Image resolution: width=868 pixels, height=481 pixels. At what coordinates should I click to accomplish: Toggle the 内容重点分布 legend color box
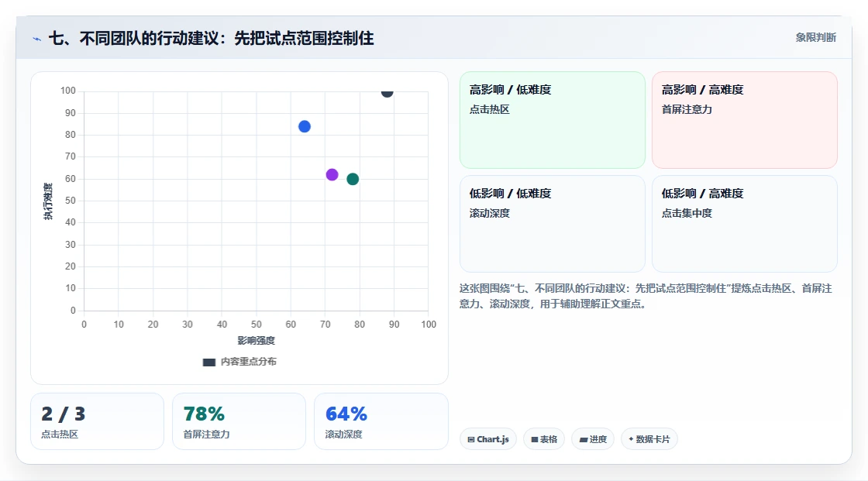208,362
